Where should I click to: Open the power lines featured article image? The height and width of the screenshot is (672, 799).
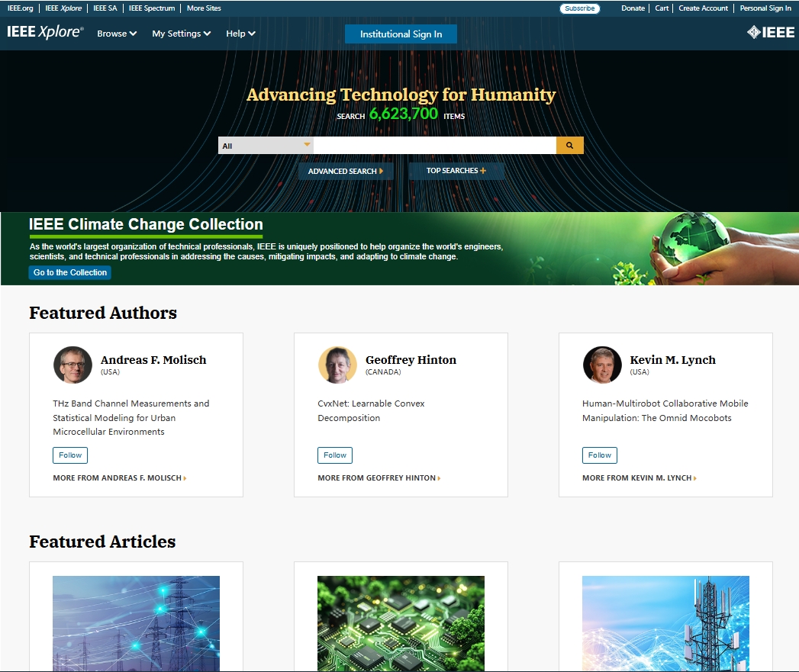136,624
